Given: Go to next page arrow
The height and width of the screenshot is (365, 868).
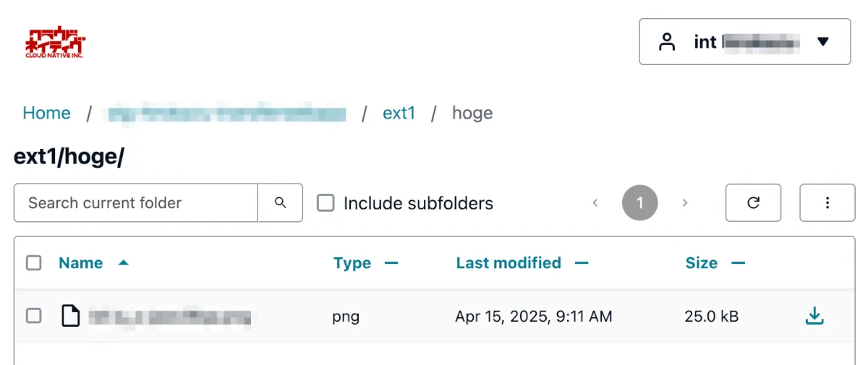Looking at the screenshot, I should pyautogui.click(x=685, y=203).
